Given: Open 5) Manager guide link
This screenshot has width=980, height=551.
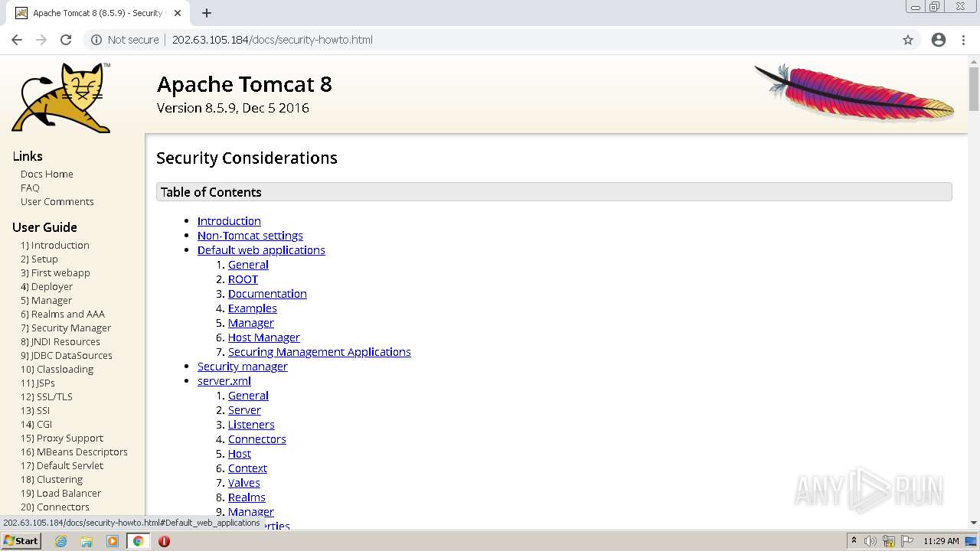Looking at the screenshot, I should point(46,300).
